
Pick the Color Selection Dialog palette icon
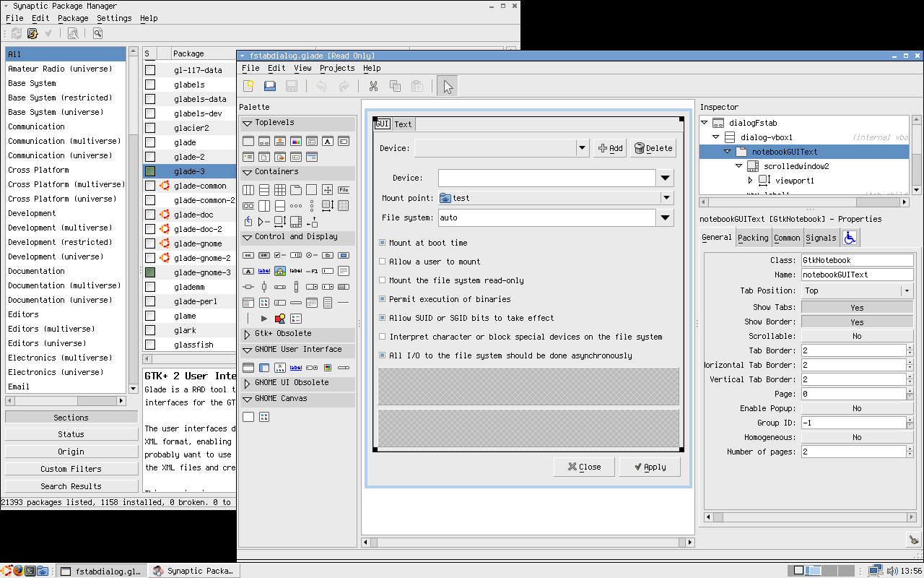296,141
